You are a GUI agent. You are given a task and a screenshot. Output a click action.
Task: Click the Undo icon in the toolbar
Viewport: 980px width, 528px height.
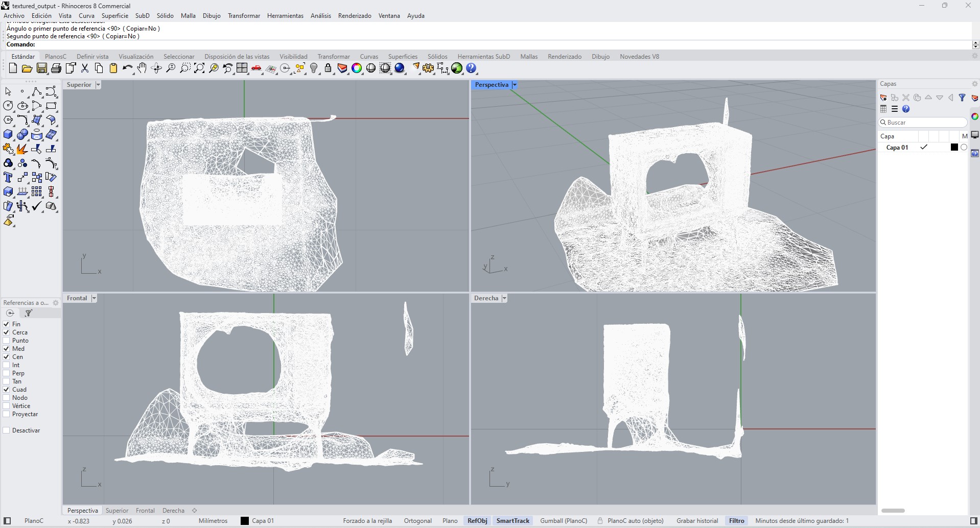coord(128,68)
